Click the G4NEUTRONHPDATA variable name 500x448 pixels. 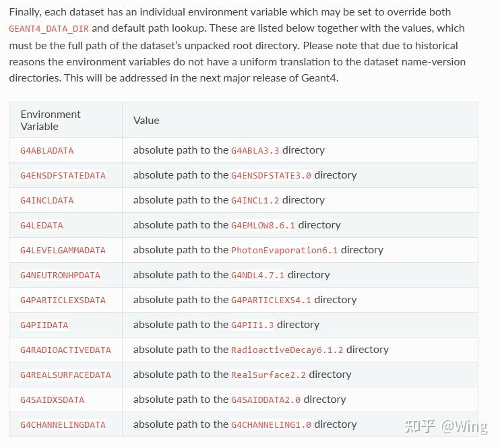(60, 275)
